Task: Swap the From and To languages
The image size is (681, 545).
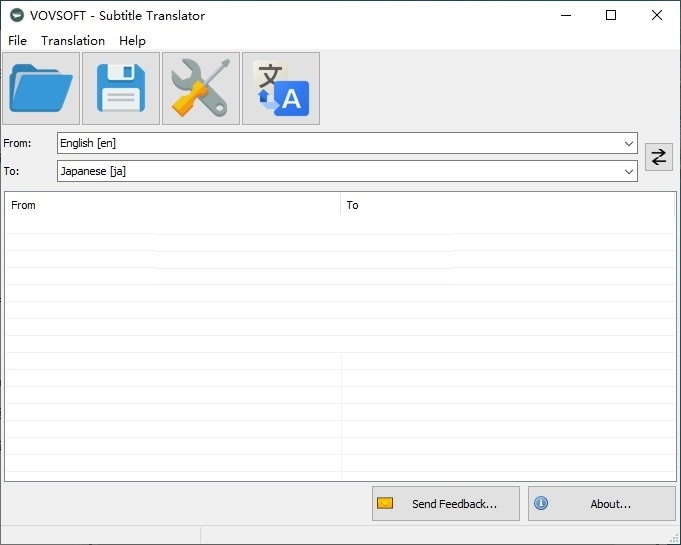Action: (658, 157)
